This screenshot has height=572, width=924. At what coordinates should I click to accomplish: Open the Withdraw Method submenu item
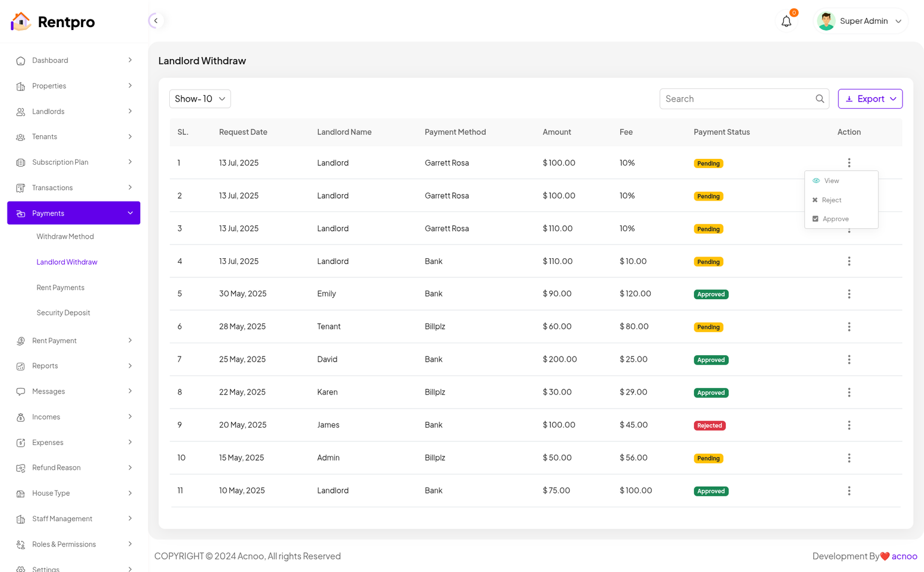(65, 236)
